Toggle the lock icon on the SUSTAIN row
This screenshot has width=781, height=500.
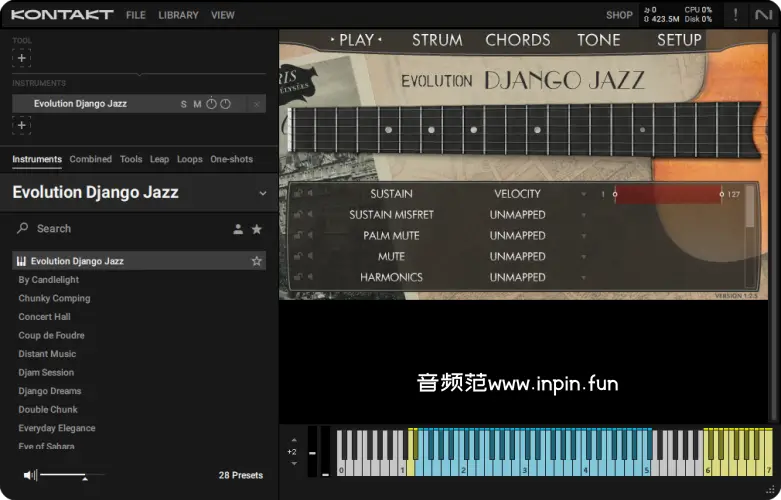[298, 194]
